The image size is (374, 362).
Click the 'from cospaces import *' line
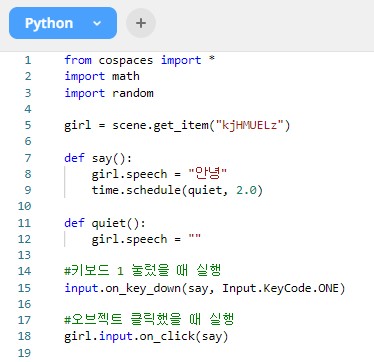tap(140, 60)
